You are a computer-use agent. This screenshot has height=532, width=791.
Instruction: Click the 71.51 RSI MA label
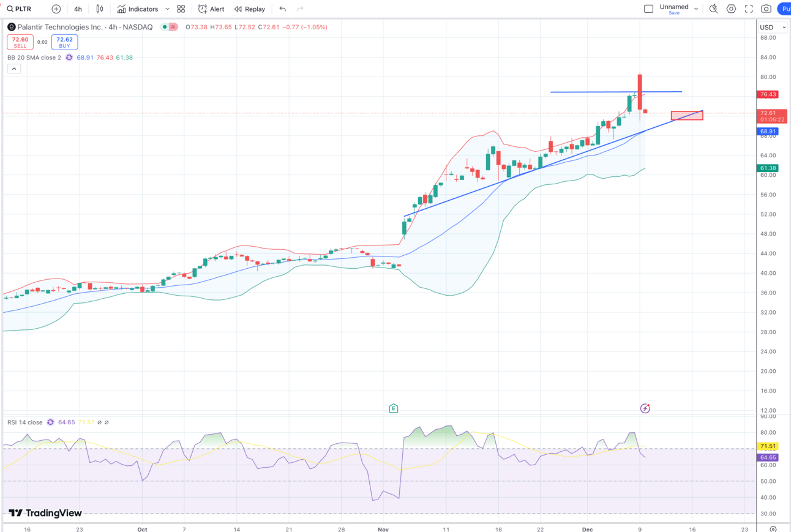(768, 447)
